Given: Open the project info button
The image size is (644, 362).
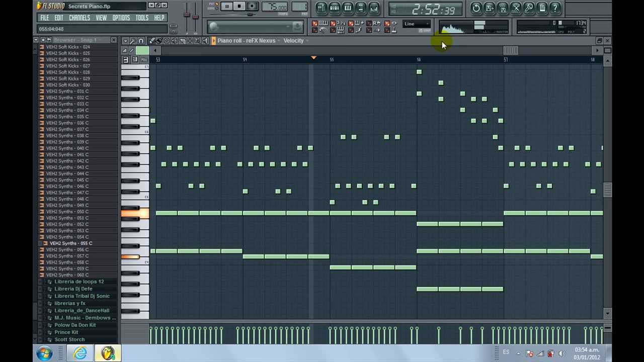Looking at the screenshot, I should pos(542,8).
